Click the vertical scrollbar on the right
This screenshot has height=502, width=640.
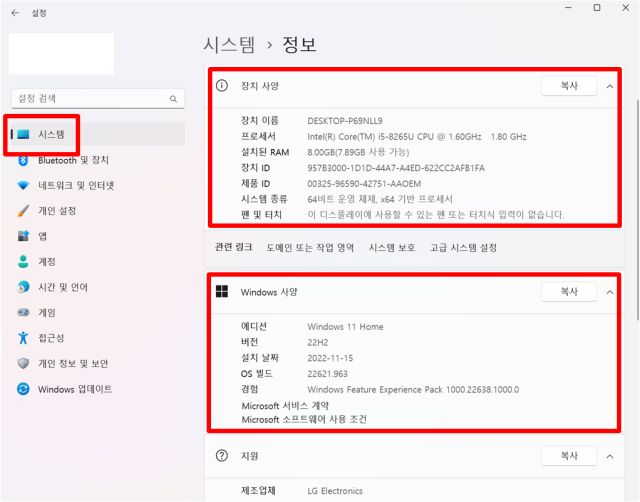638,210
